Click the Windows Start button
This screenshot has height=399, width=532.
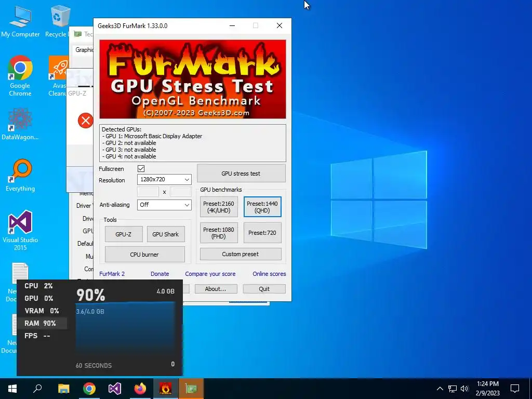[12, 389]
